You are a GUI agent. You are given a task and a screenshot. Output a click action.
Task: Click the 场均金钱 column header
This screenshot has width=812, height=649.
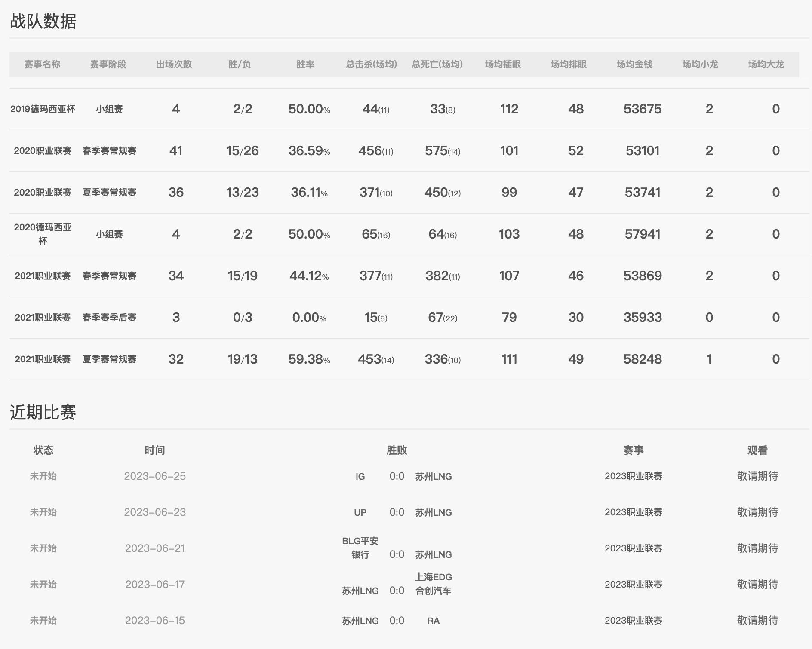[x=634, y=64]
